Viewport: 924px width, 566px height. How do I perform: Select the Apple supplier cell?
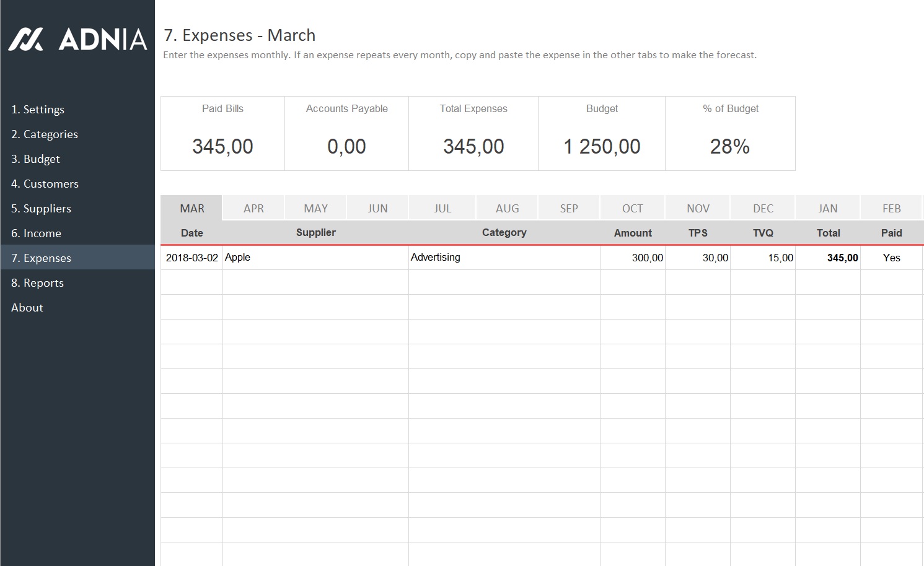(x=315, y=258)
